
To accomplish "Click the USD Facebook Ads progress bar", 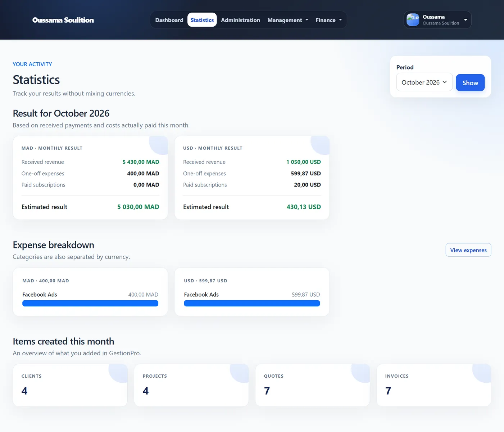I will tap(252, 303).
